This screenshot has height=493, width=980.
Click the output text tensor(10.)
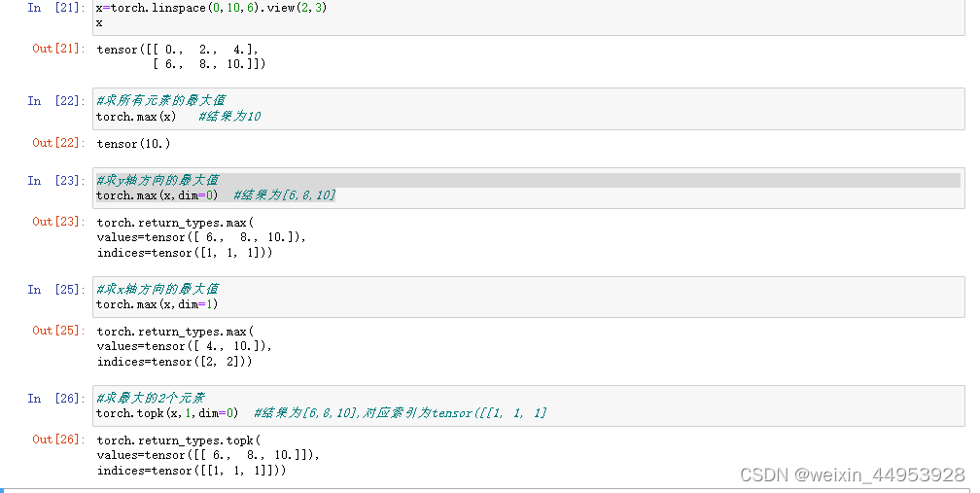coord(134,144)
